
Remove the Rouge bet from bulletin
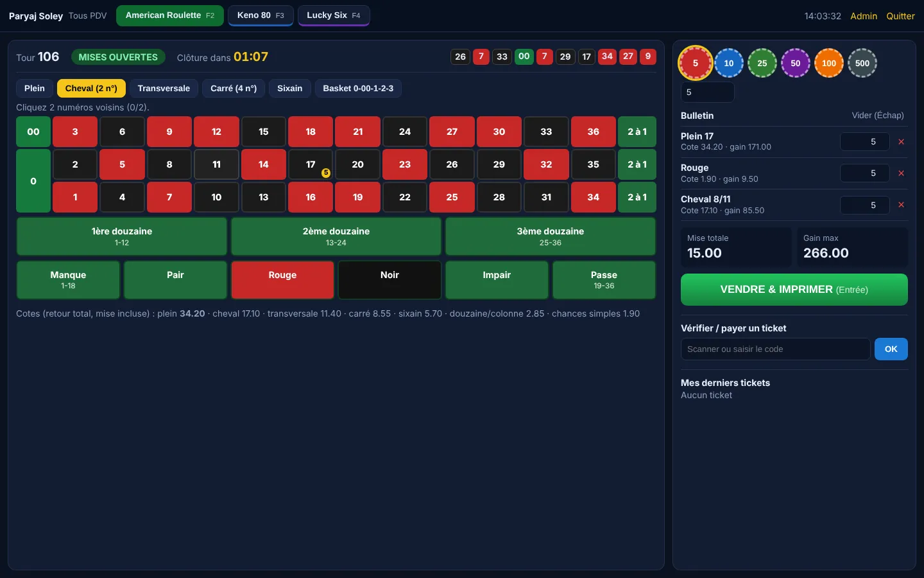[x=901, y=173]
